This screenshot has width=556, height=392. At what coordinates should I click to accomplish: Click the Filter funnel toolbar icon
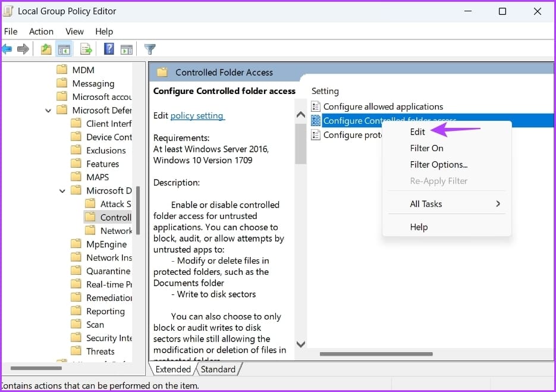click(150, 49)
